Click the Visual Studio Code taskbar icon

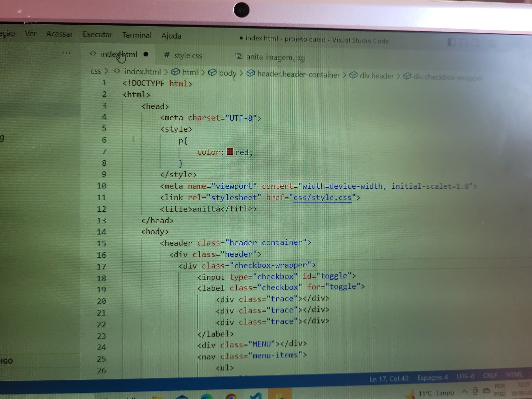pyautogui.click(x=255, y=396)
